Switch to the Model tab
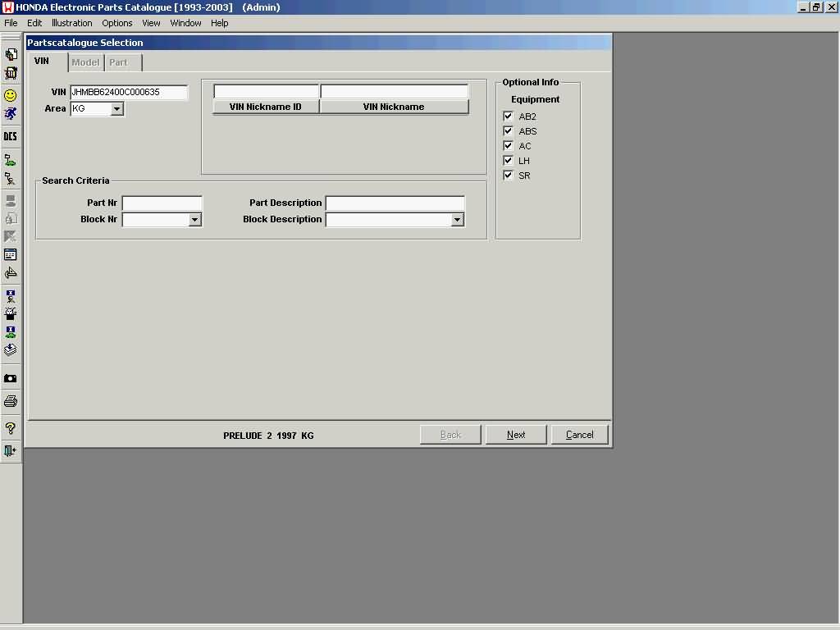 tap(85, 62)
